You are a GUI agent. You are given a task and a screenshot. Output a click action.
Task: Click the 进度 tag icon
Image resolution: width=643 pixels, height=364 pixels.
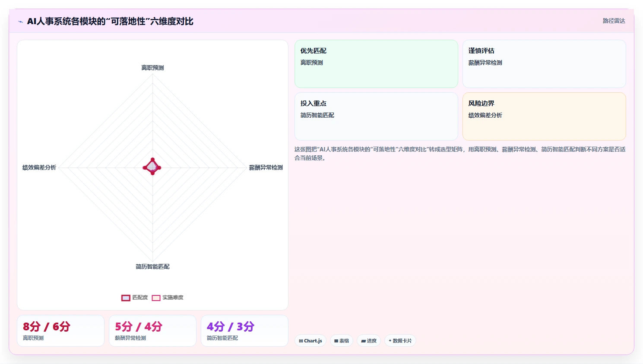point(364,341)
